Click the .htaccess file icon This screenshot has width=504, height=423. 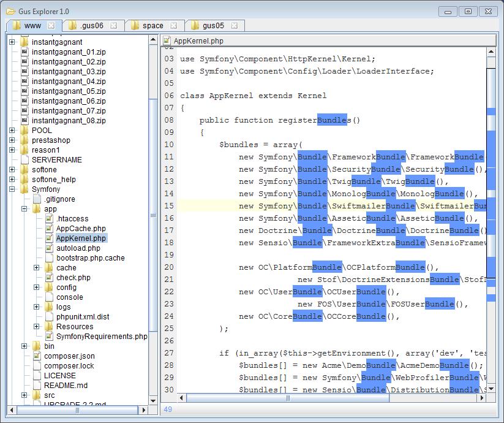[49, 219]
